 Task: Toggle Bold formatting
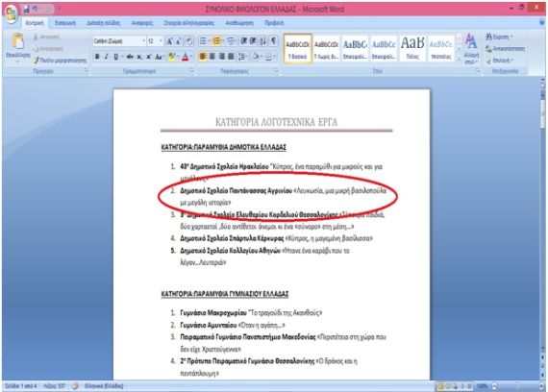click(97, 57)
